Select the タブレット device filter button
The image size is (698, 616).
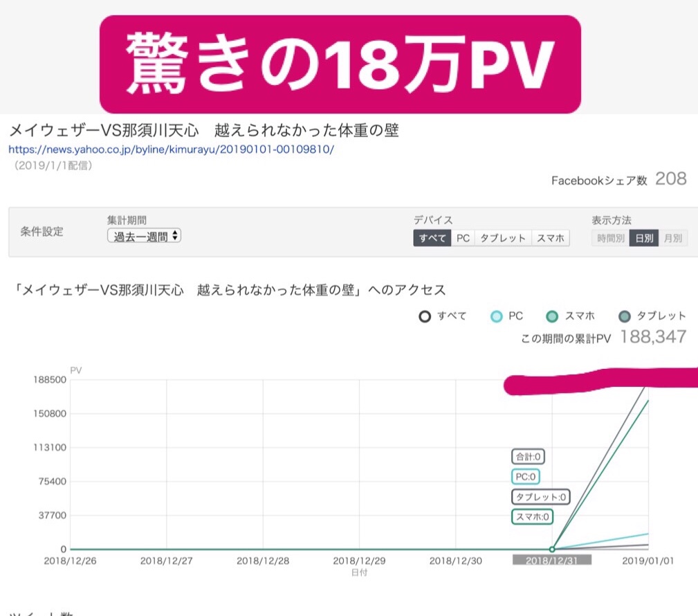pyautogui.click(x=503, y=238)
